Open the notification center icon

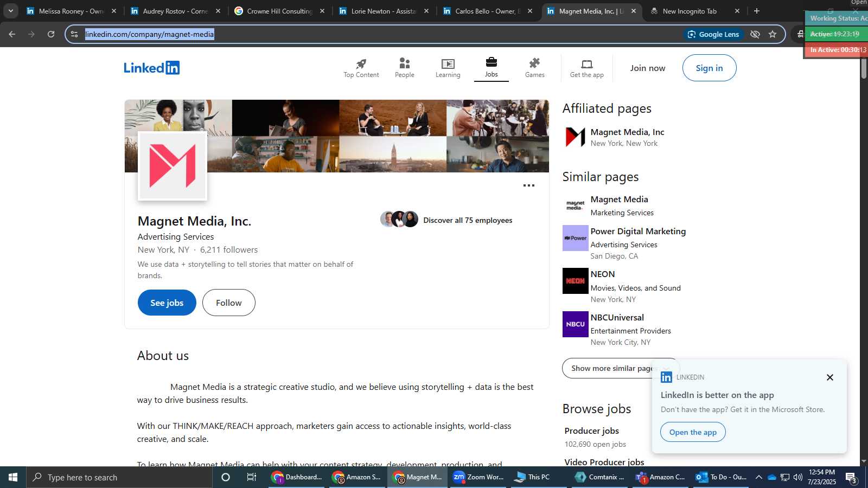[x=852, y=478]
